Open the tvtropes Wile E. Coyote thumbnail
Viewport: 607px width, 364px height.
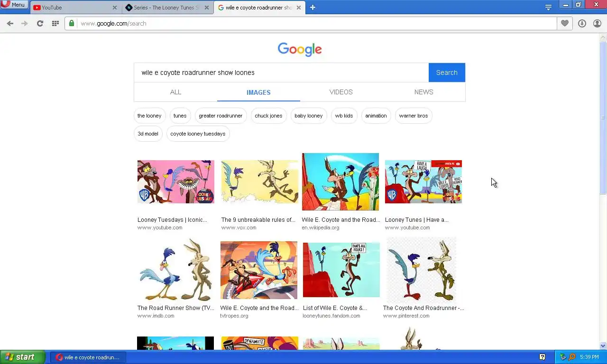coord(259,270)
